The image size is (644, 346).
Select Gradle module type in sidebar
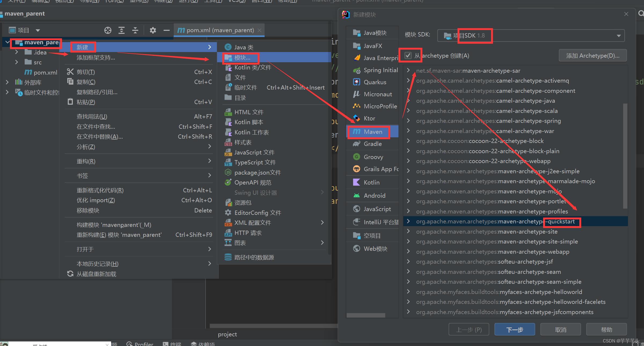pos(372,144)
